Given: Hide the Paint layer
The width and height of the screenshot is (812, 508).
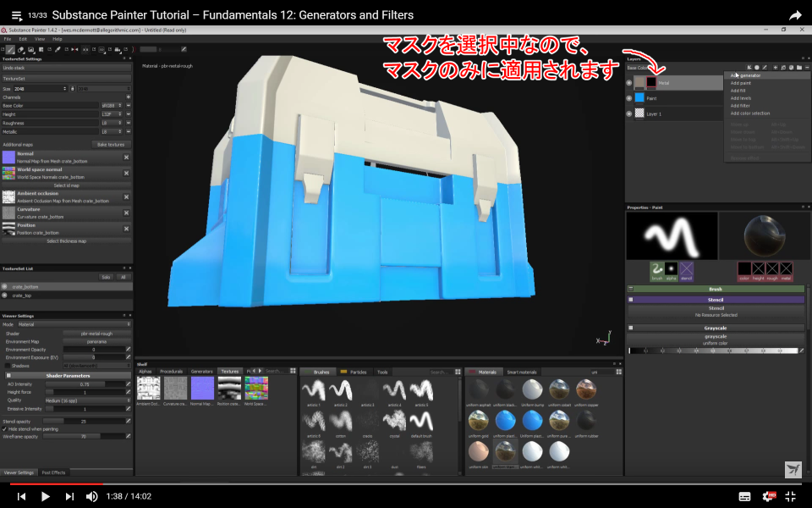Looking at the screenshot, I should [629, 98].
